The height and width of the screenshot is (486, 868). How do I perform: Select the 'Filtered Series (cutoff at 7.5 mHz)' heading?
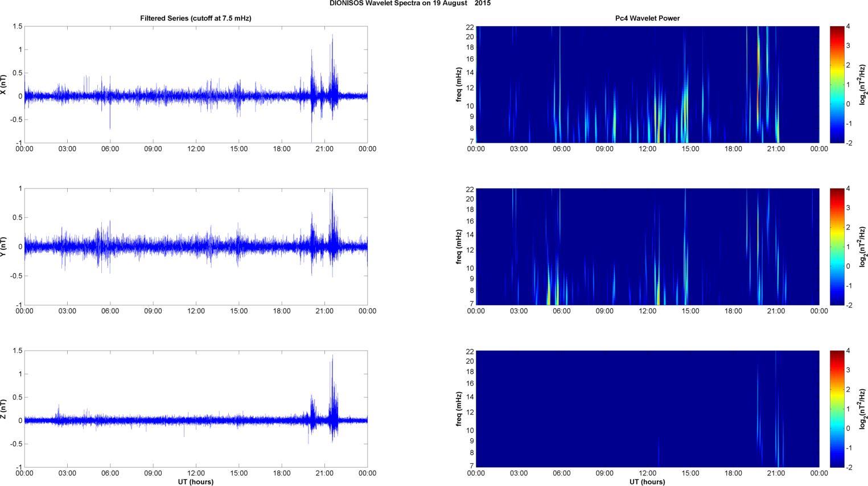click(196, 18)
